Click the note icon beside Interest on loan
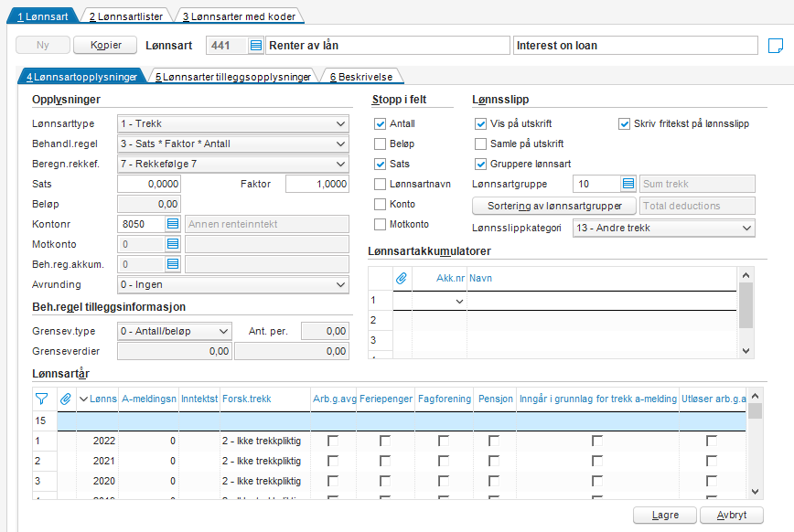794x532 pixels. (776, 46)
